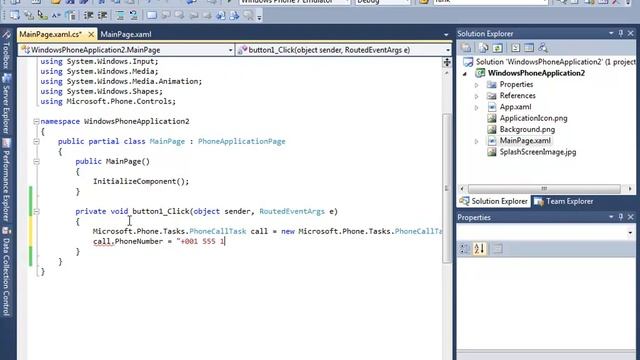Open the Toolbox side tab

point(6,51)
